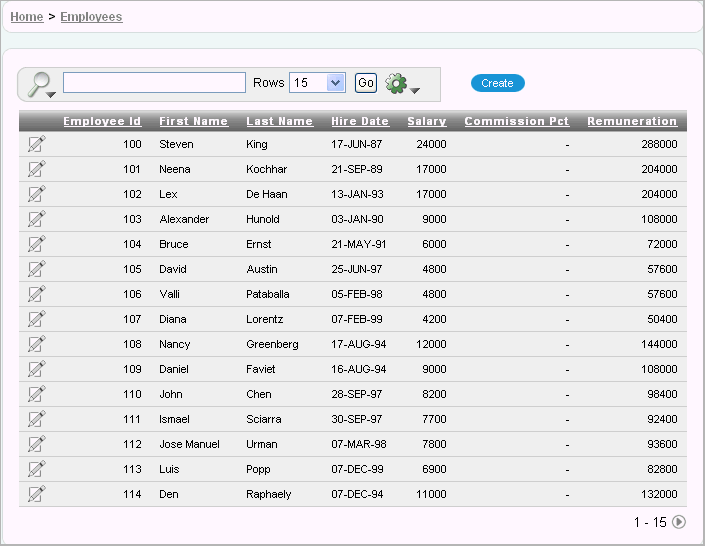The image size is (705, 546).
Task: Click the Employees breadcrumb link
Action: click(91, 17)
